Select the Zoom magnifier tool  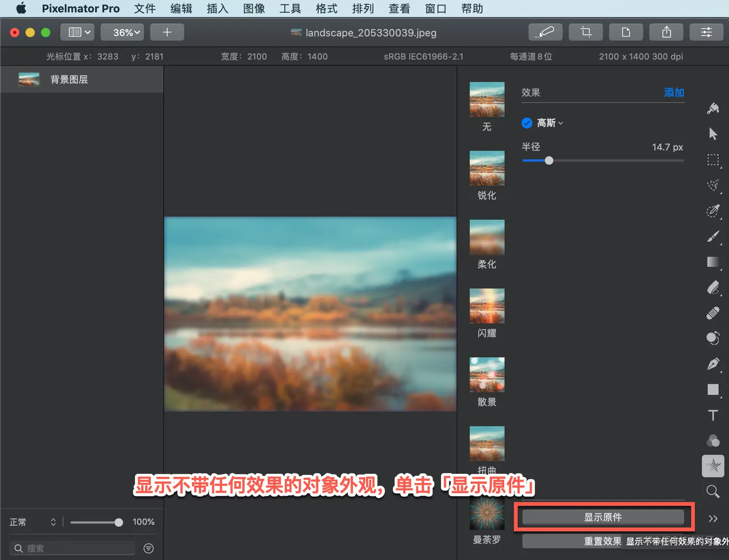[x=713, y=492]
